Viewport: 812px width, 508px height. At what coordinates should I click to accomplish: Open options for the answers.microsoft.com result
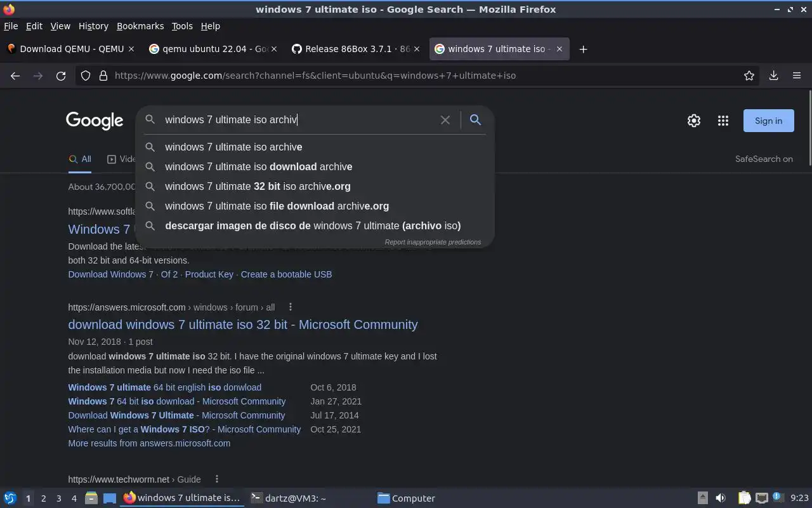tap(290, 307)
